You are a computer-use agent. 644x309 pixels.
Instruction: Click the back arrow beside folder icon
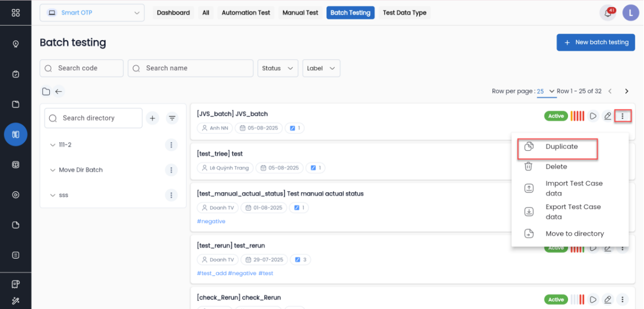click(59, 91)
